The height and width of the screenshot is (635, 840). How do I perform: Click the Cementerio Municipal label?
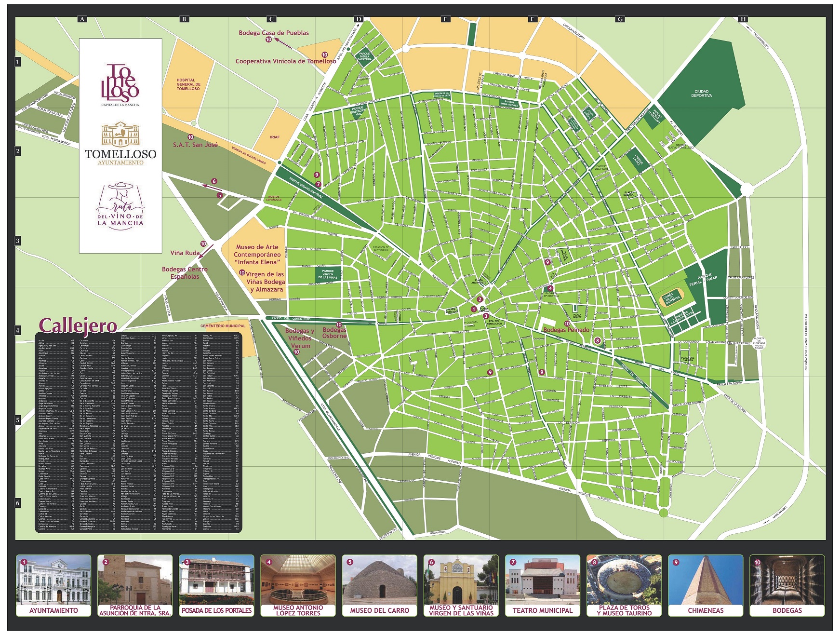coord(223,326)
